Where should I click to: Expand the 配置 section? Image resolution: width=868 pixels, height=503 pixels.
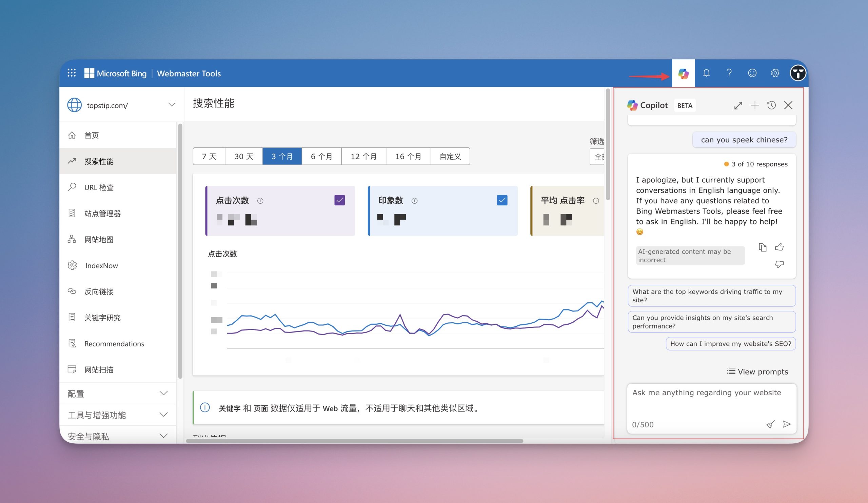[x=118, y=394]
